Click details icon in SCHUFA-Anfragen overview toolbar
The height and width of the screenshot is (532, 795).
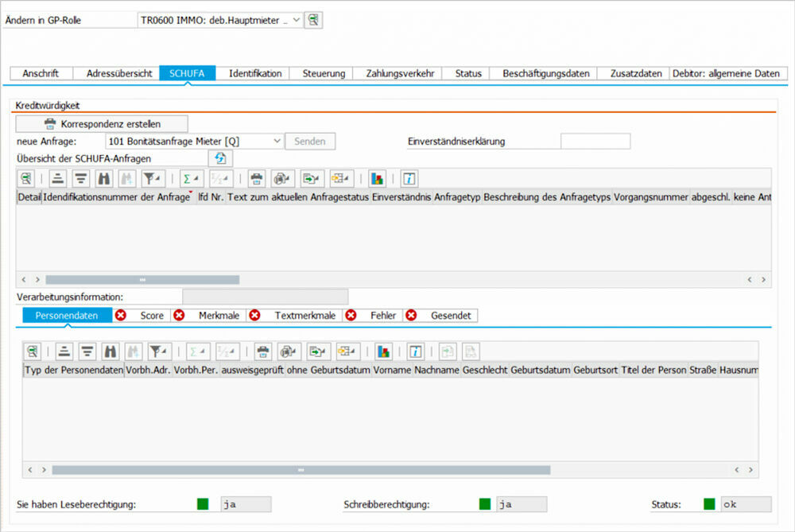[x=27, y=178]
